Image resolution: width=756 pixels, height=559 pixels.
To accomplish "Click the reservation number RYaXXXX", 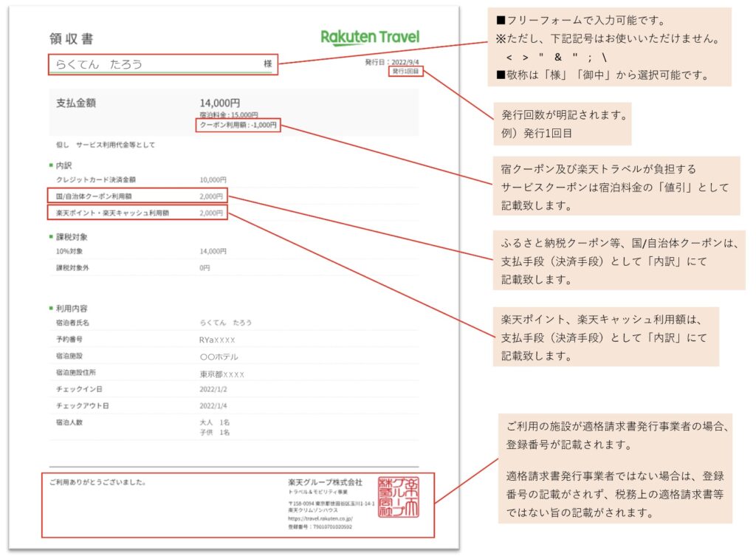I will click(217, 340).
